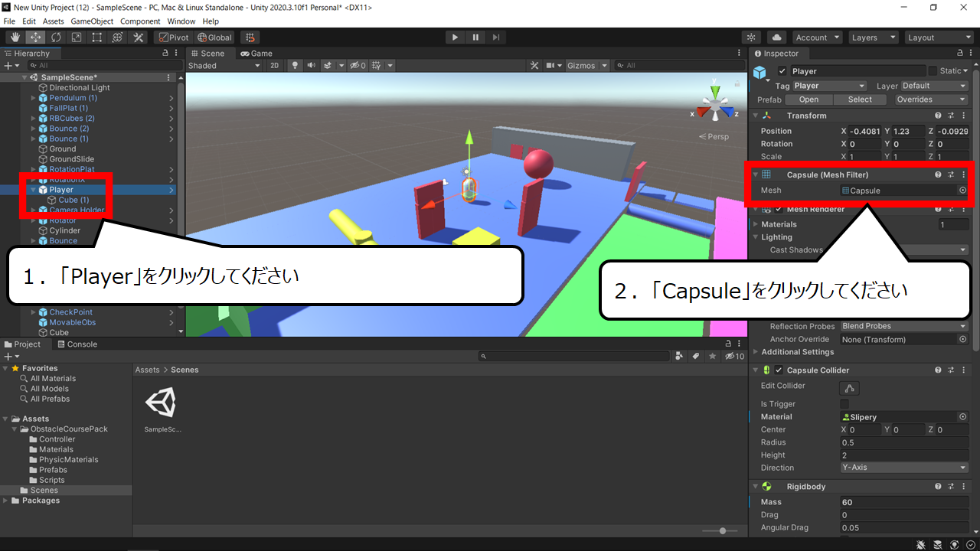980x551 pixels.
Task: Expand the Materials section
Action: click(x=756, y=224)
